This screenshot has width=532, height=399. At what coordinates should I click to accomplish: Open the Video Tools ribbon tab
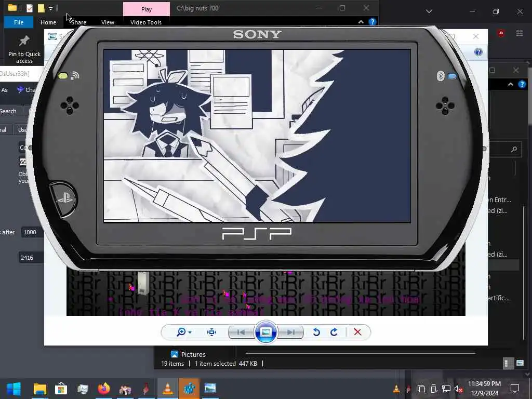point(146,22)
